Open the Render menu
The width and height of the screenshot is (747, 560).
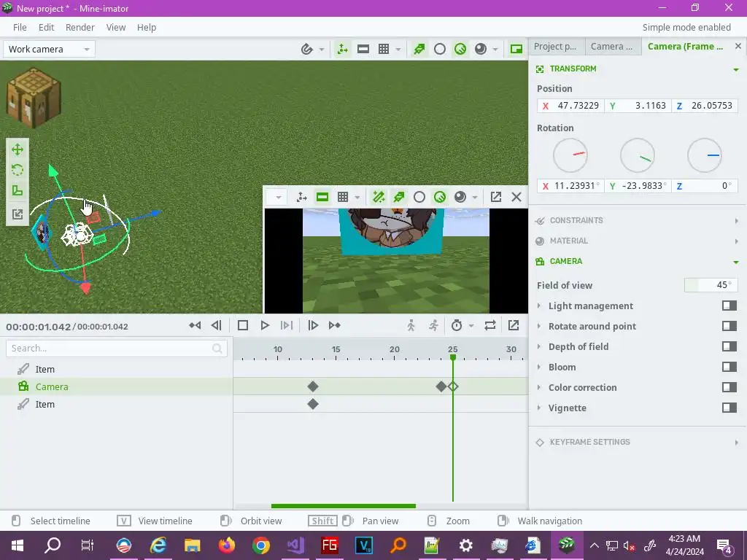click(80, 28)
